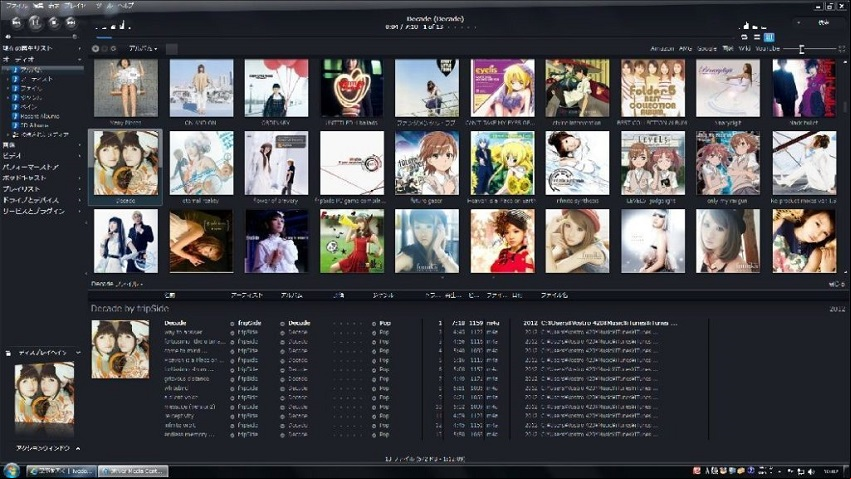This screenshot has height=479, width=851.
Task: Stop playback with the stop button
Action: pos(54,22)
